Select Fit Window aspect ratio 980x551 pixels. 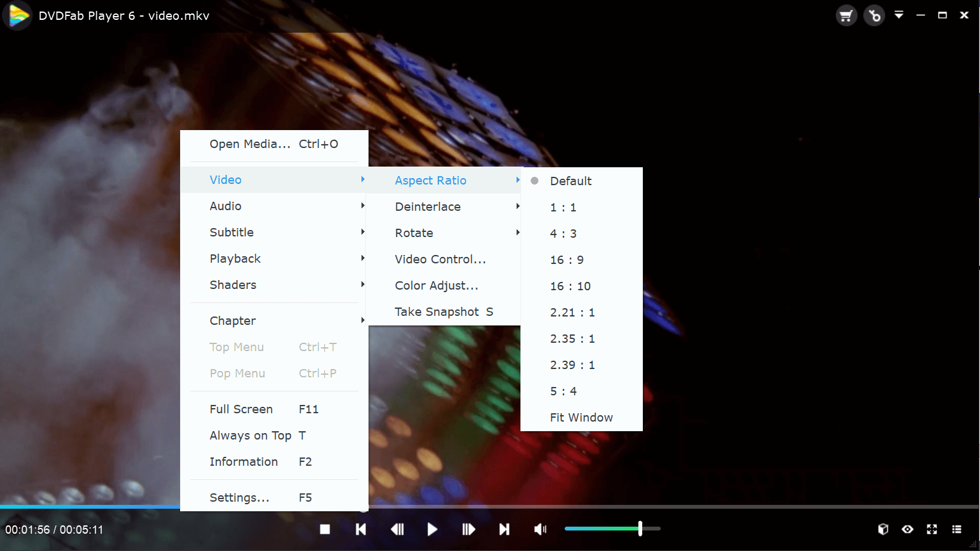[581, 418]
